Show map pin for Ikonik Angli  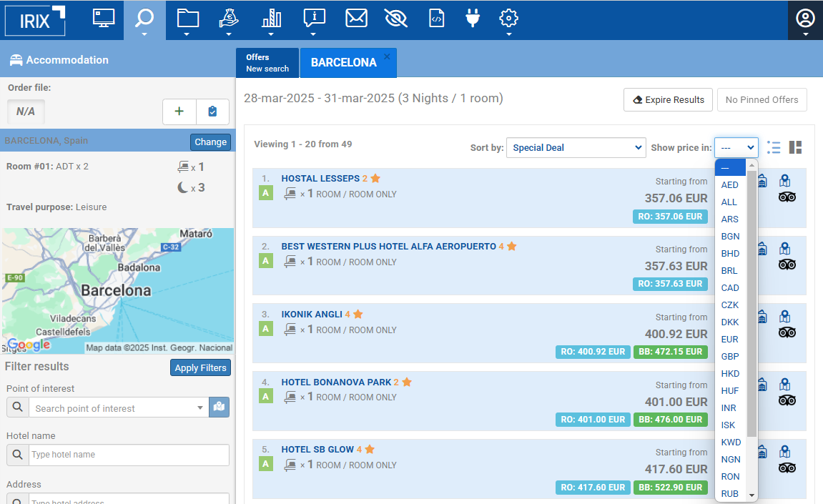pyautogui.click(x=785, y=317)
